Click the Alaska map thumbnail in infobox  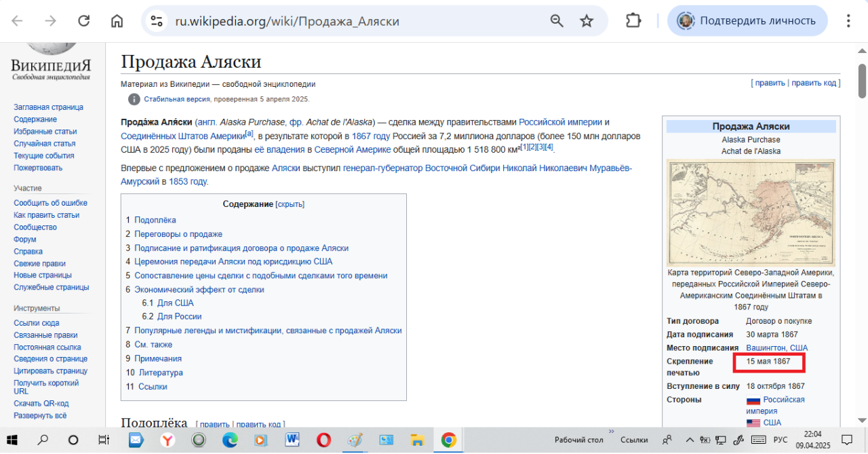click(x=751, y=212)
